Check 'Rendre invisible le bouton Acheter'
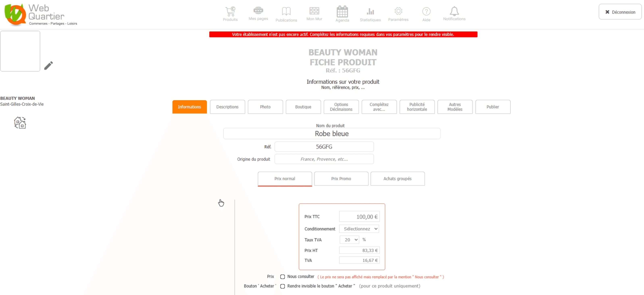Image resolution: width=644 pixels, height=295 pixels. [283, 286]
